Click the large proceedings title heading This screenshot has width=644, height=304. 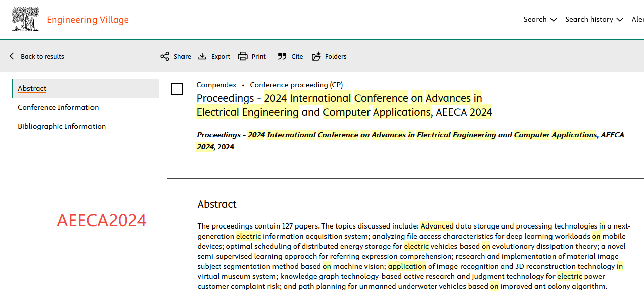pos(344,105)
